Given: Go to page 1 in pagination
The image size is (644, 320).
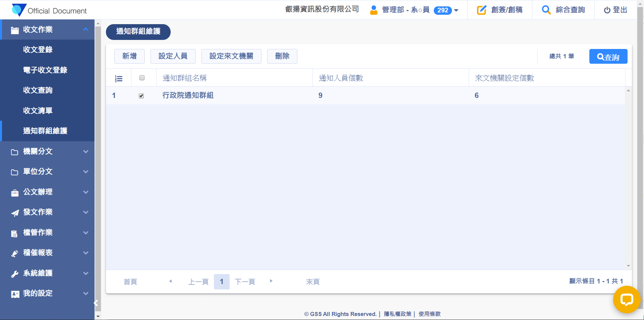Looking at the screenshot, I should click(x=222, y=282).
